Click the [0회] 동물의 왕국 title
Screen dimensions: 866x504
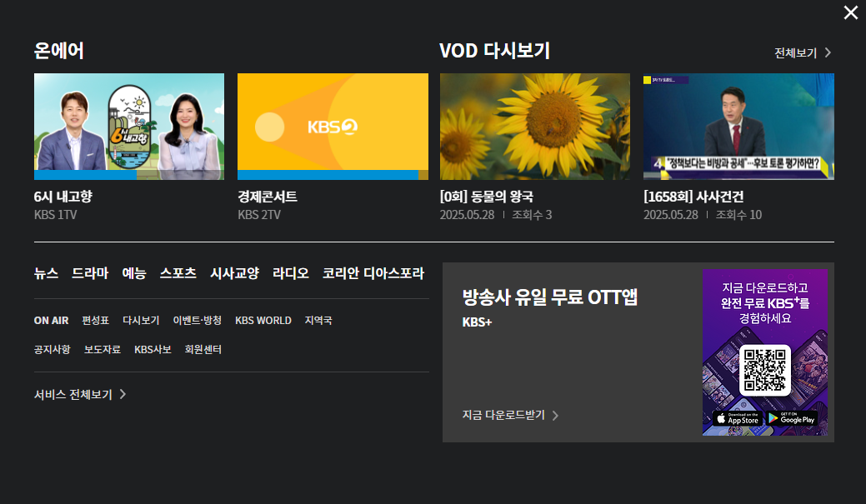[x=487, y=197]
